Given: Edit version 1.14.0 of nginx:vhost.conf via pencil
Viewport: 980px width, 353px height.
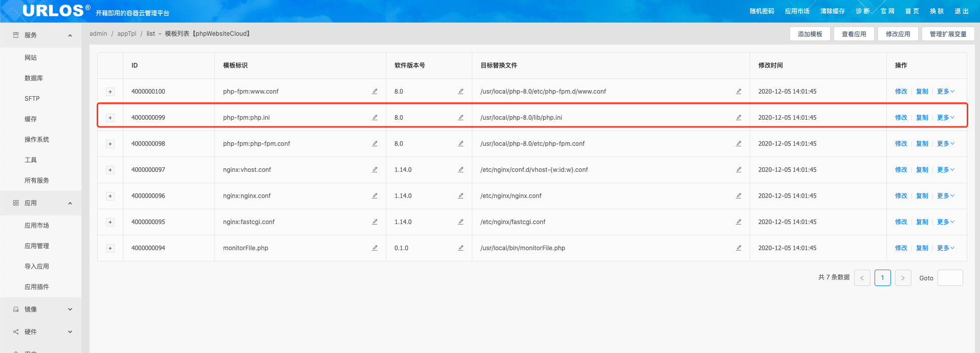Looking at the screenshot, I should click(461, 170).
